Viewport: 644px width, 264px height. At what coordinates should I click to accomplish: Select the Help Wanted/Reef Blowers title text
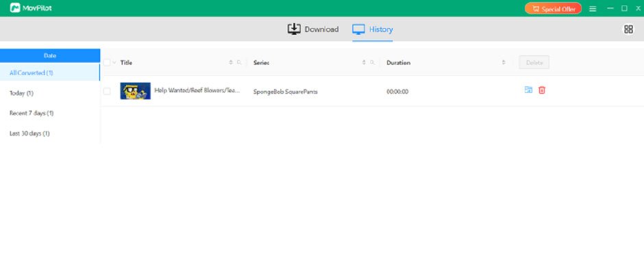(x=197, y=91)
